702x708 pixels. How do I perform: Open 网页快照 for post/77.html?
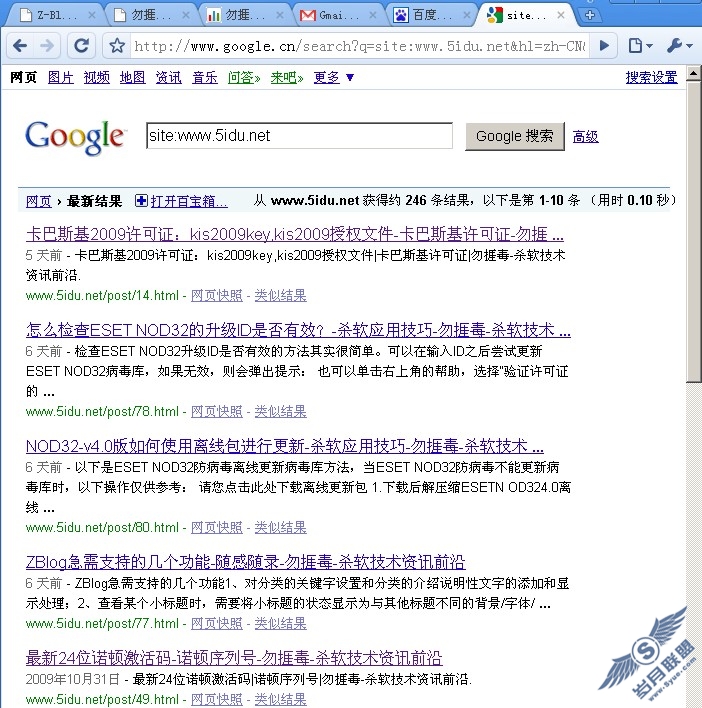coord(217,624)
